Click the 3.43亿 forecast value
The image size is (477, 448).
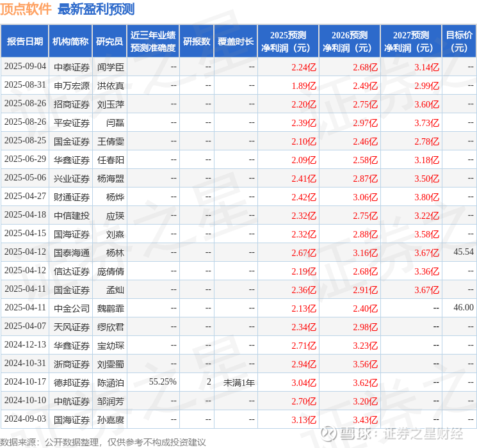(366, 420)
